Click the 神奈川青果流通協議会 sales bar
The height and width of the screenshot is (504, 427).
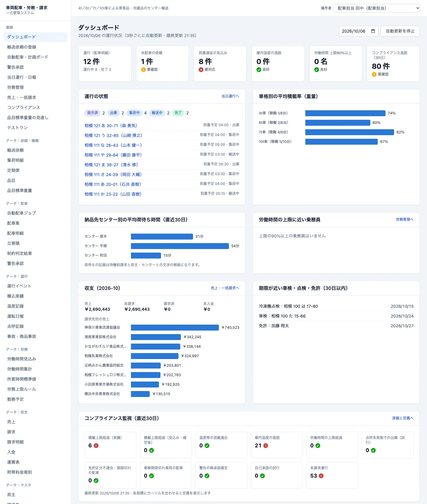tap(175, 328)
